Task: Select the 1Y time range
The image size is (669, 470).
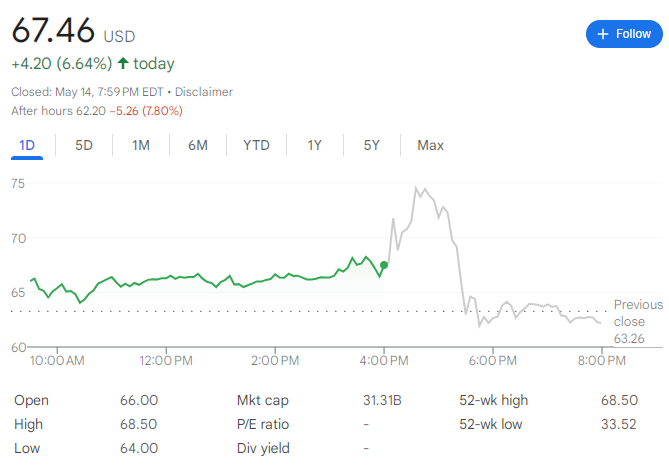Action: pos(314,145)
